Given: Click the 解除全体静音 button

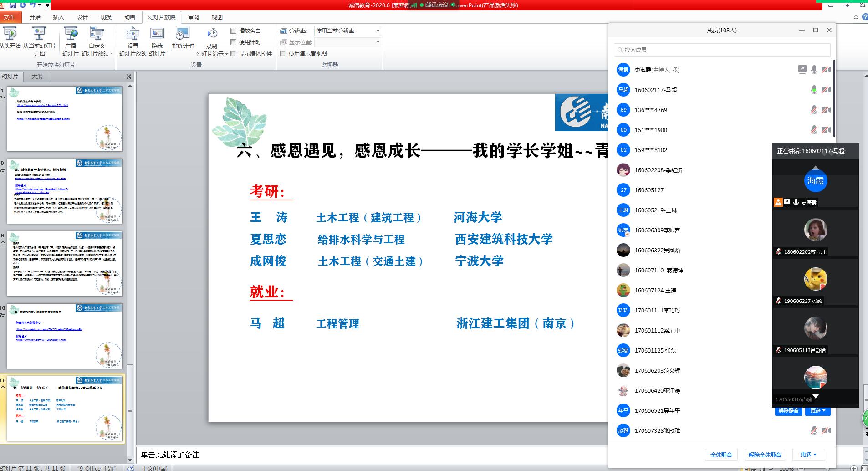Looking at the screenshot, I should [x=765, y=455].
